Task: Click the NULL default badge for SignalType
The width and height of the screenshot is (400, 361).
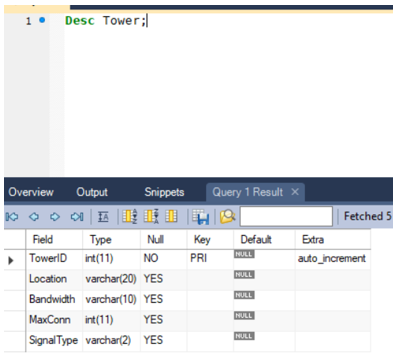Action: (x=244, y=336)
